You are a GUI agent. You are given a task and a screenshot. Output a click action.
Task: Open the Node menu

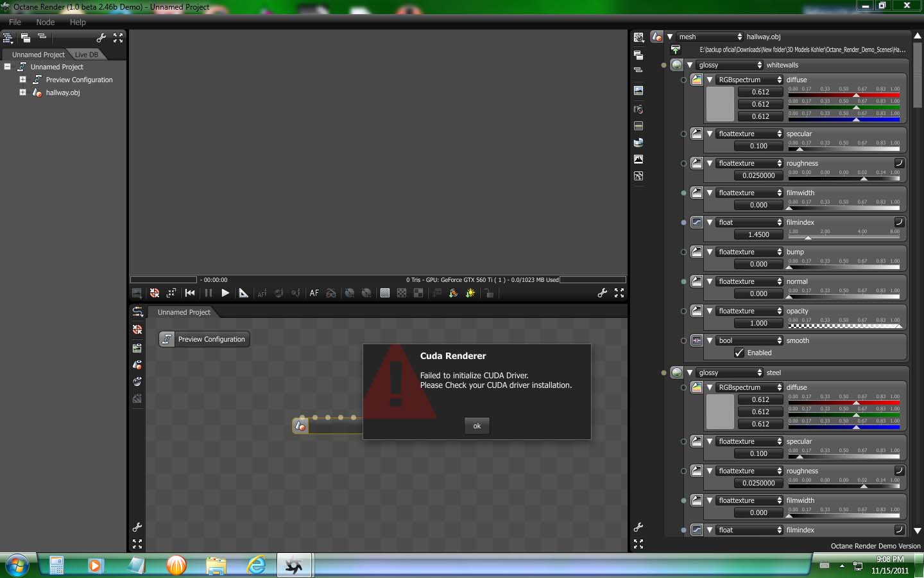46,22
